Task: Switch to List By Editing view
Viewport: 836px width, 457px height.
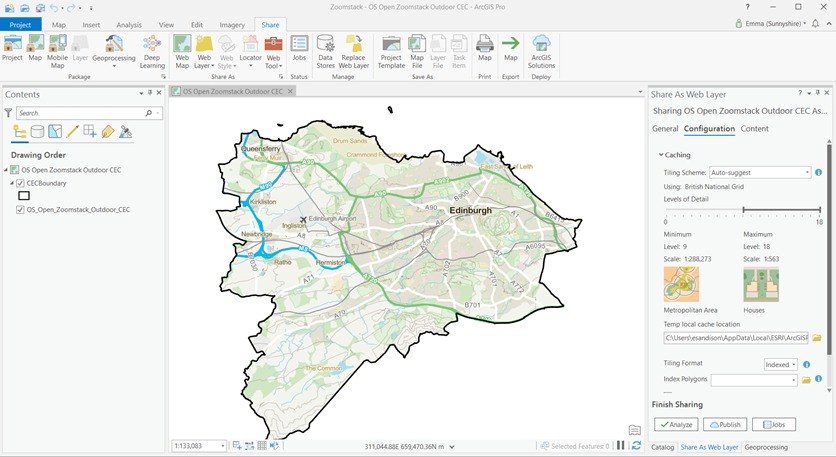Action: pyautogui.click(x=73, y=132)
